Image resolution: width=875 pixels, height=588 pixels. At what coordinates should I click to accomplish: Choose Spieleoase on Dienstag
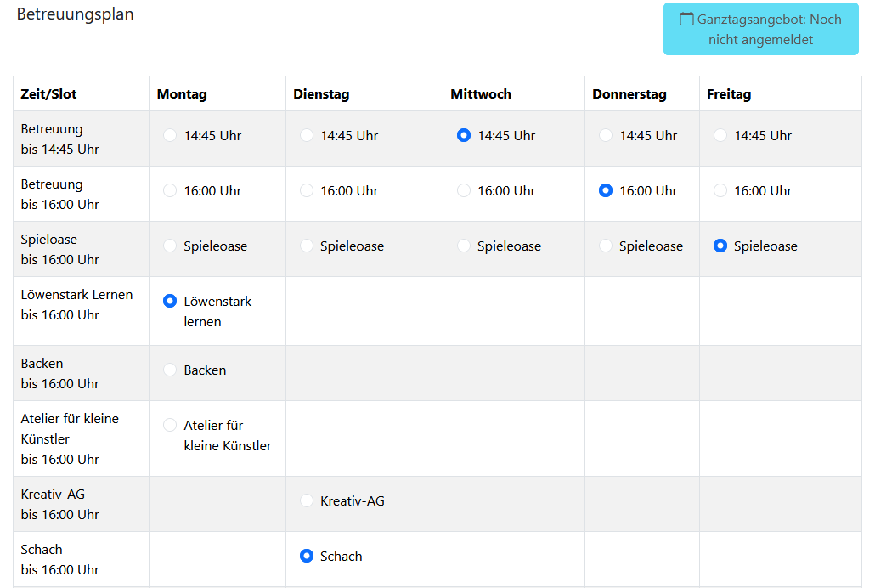(x=307, y=246)
